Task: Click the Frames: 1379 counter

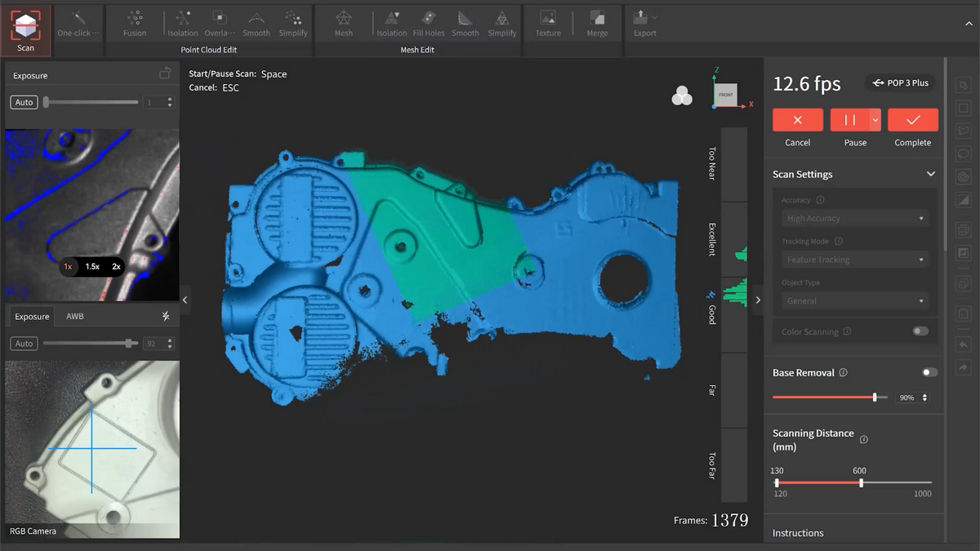Action: click(710, 520)
